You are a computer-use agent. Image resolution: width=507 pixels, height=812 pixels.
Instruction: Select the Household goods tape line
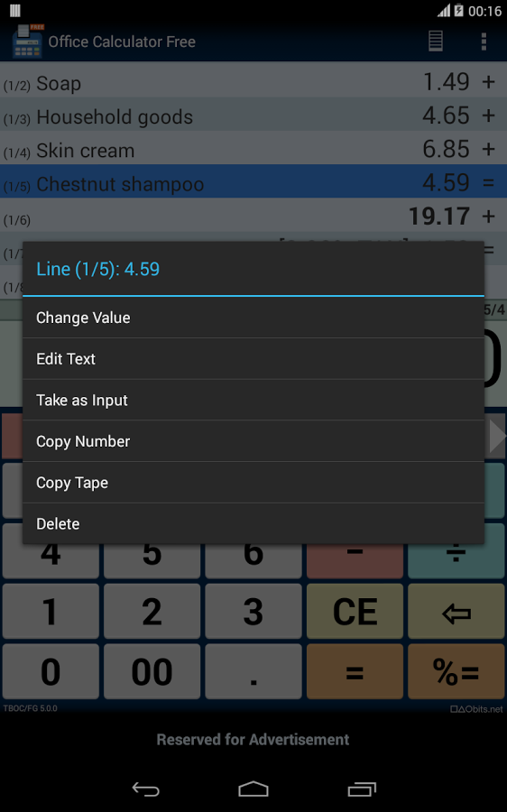tap(253, 115)
